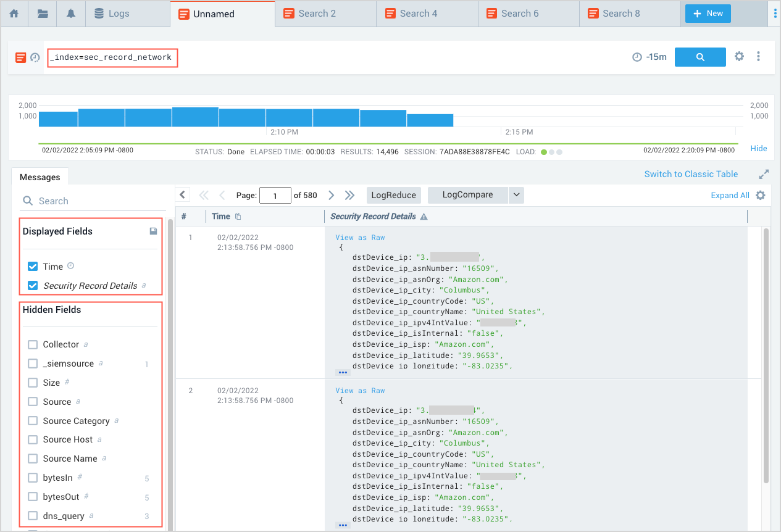The height and width of the screenshot is (532, 781).
Task: Open the Alerts bell icon tab
Action: 71,14
